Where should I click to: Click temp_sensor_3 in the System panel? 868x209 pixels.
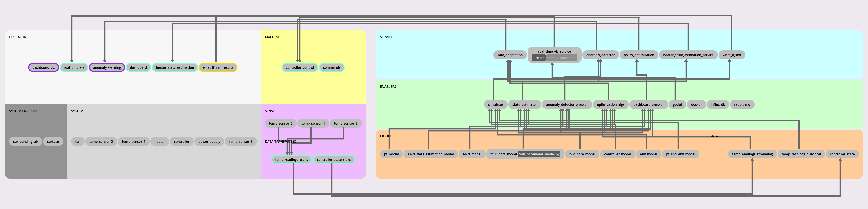coord(241,142)
